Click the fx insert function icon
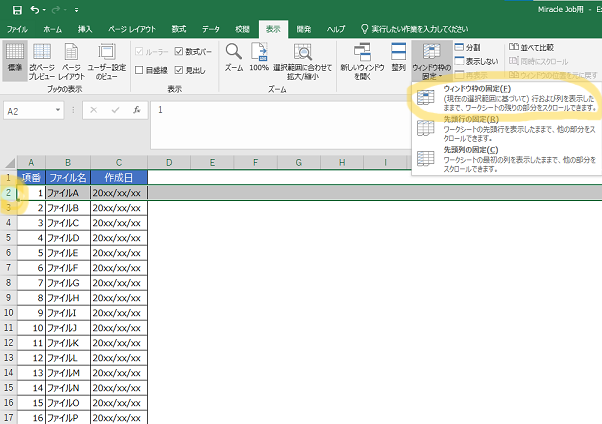The width and height of the screenshot is (602, 424). tap(137, 111)
